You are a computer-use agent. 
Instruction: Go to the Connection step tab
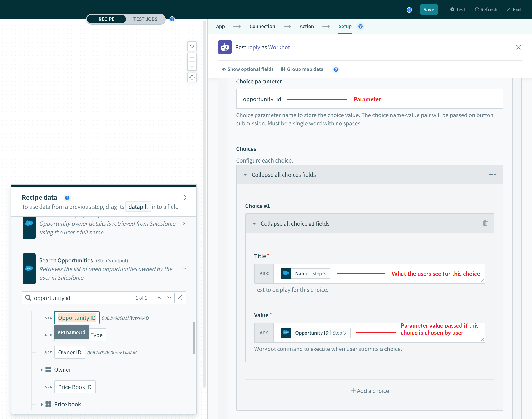(x=262, y=27)
